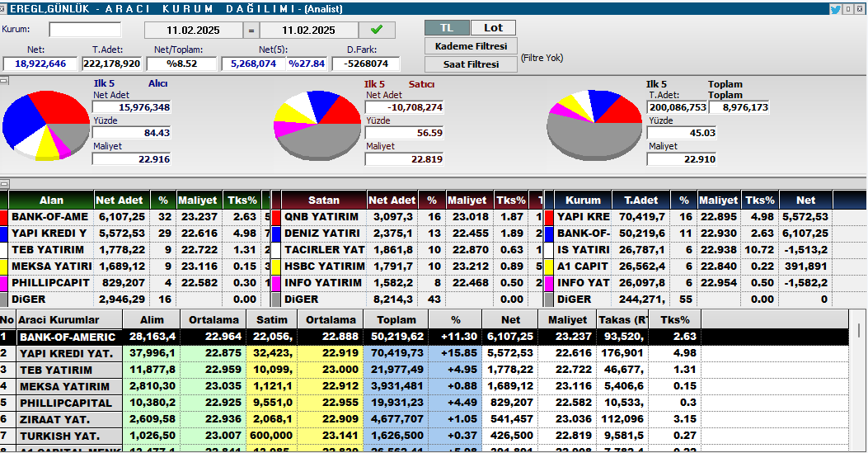Click red swatch beside YAPI KRE total row
This screenshot has width=868, height=453.
pos(549,217)
